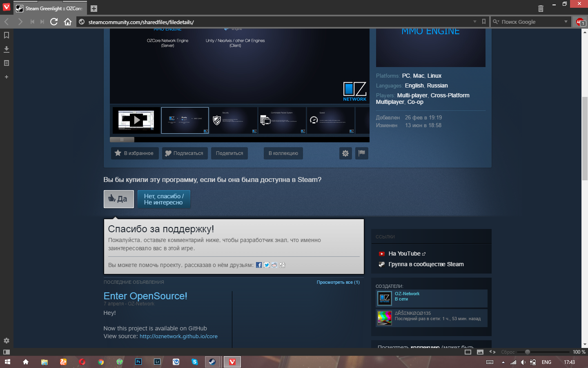588x368 pixels.
Task: Open Skype from the taskbar
Action: 195,362
